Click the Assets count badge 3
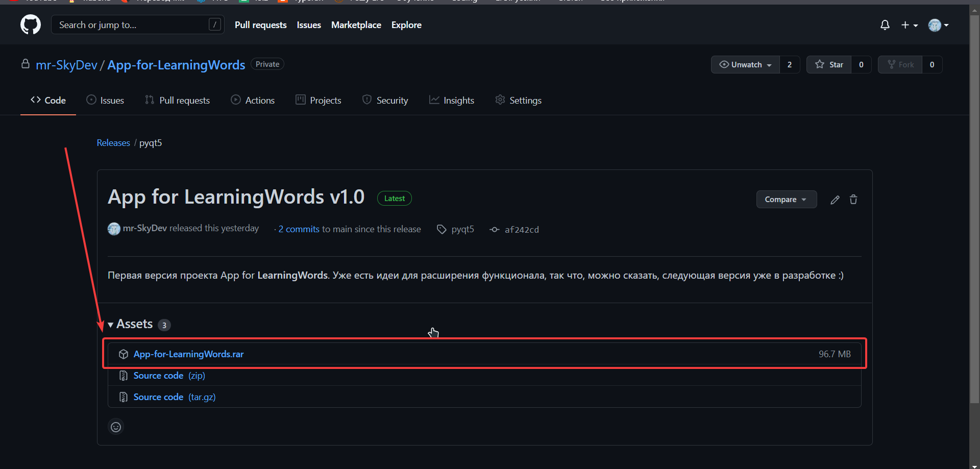Screen dimensions: 980x469 point(164,325)
